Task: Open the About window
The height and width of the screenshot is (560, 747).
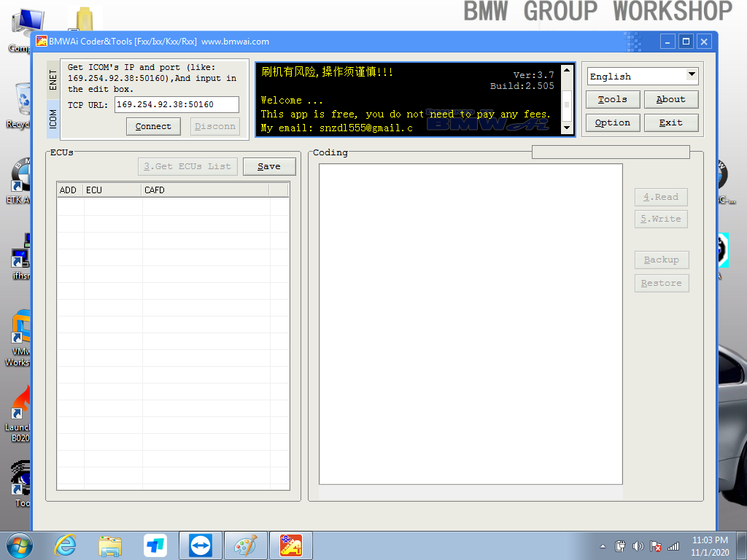Action: coord(670,99)
